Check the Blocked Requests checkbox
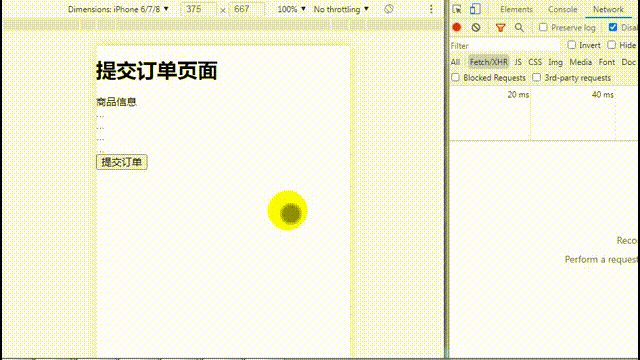 [456, 77]
